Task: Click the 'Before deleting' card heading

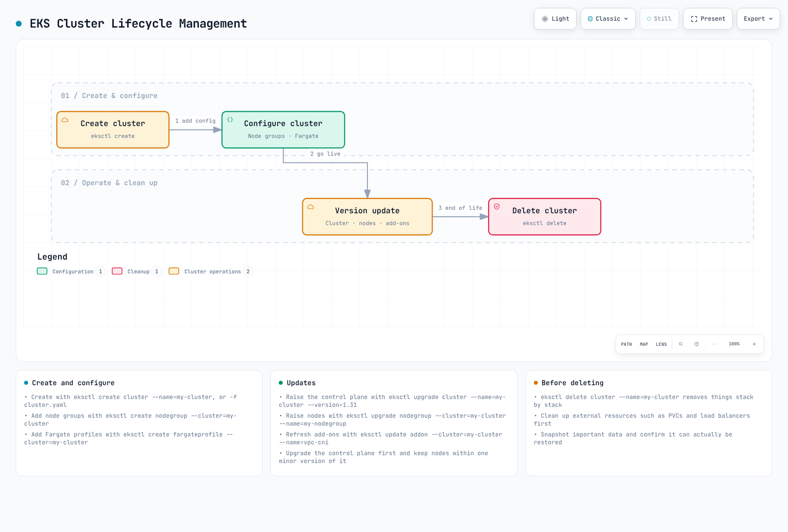Action: tap(573, 383)
